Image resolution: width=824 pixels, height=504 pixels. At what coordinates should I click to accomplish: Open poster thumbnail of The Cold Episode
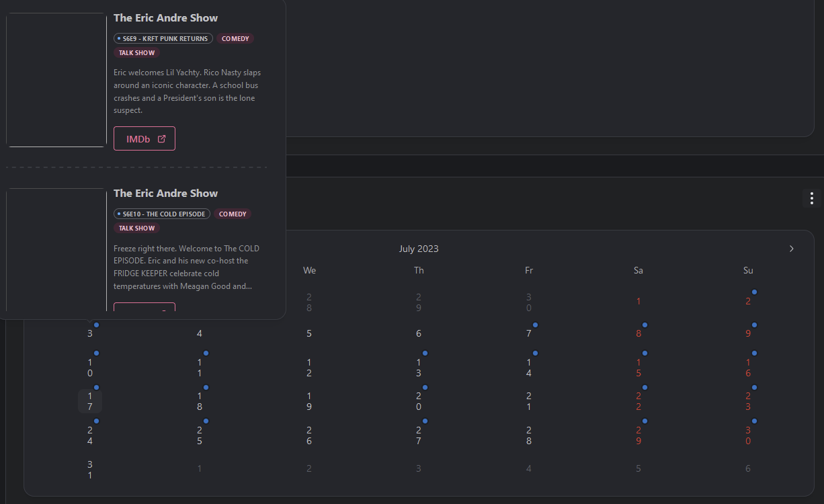point(56,250)
